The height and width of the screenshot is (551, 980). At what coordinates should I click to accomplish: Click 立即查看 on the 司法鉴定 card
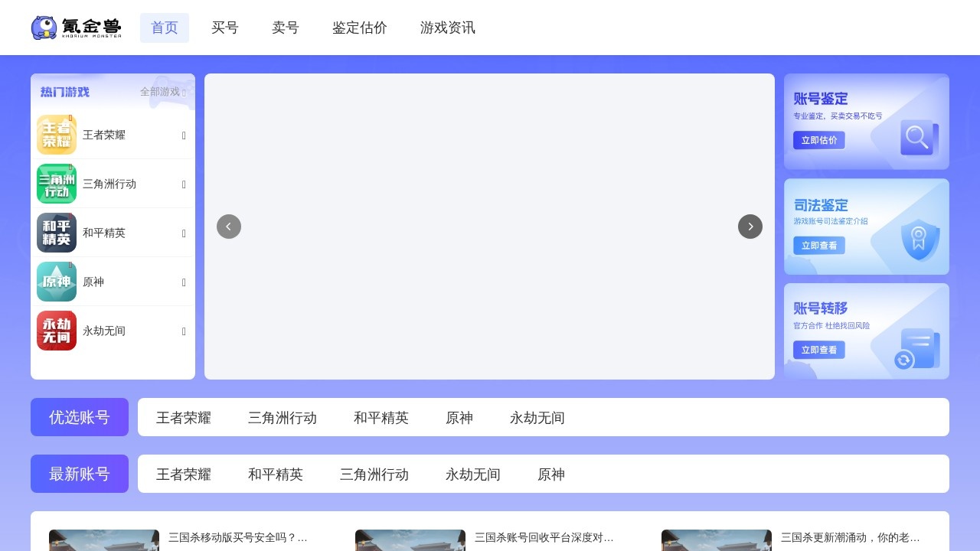pos(819,245)
